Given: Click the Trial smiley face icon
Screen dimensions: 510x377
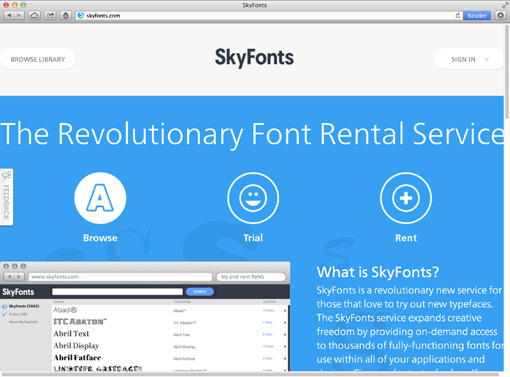Looking at the screenshot, I should click(253, 198).
